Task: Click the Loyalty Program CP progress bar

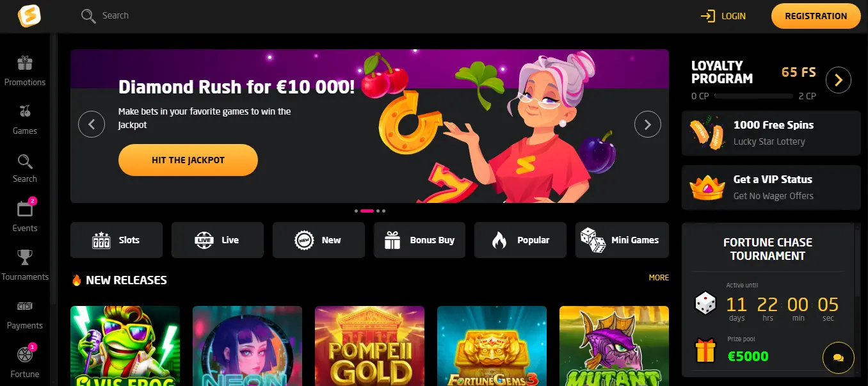Action: point(754,96)
